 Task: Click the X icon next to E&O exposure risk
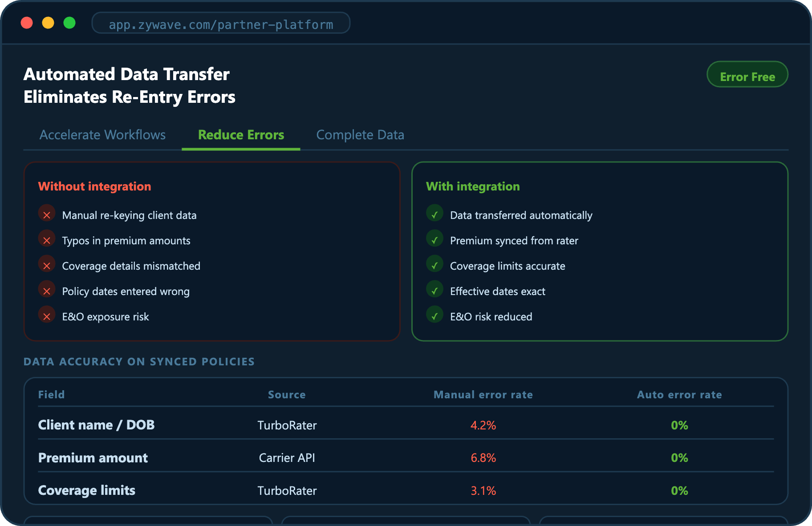point(47,316)
